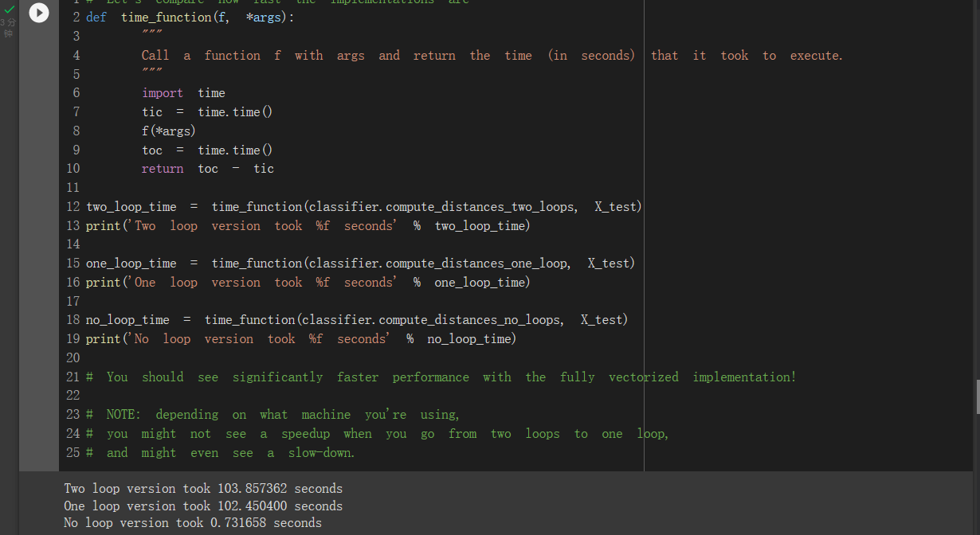Click the 'def time_function(f, *args):' line

(x=190, y=18)
